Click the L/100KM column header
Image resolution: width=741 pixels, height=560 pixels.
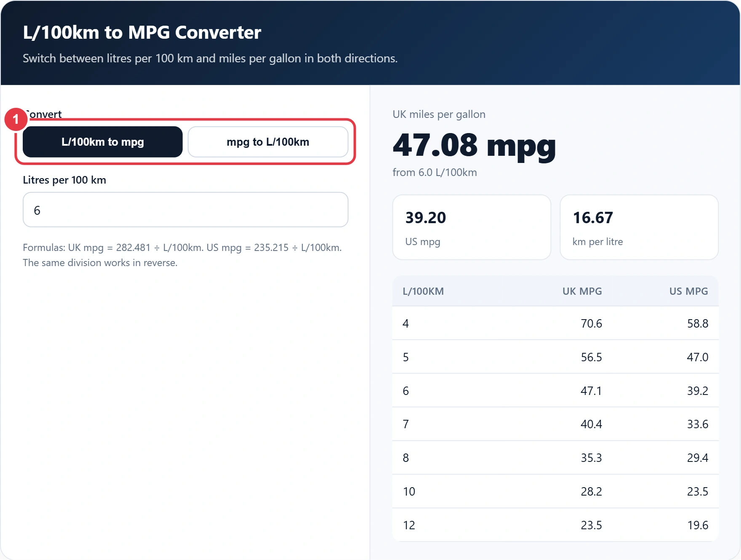pyautogui.click(x=423, y=291)
